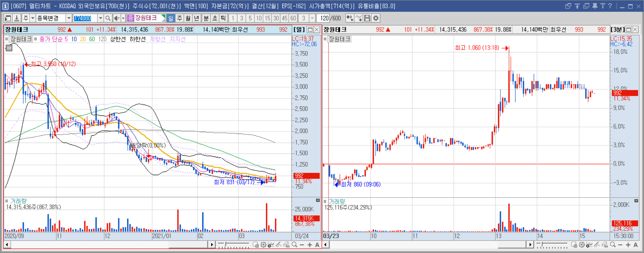Click the 지지선 support line label
644x253 pixels.
coord(178,39)
